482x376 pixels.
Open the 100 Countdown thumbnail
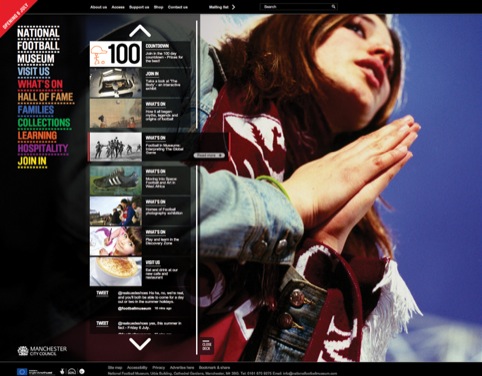(116, 54)
